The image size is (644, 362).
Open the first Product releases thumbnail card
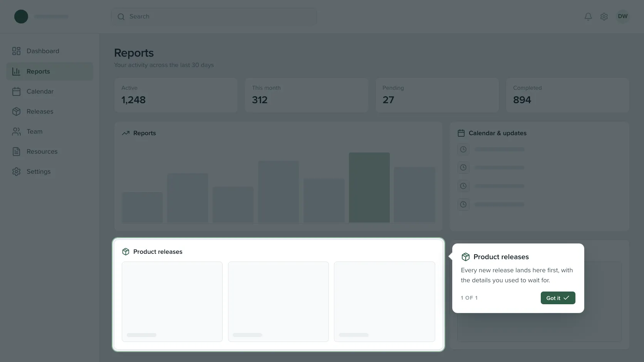pos(172,302)
